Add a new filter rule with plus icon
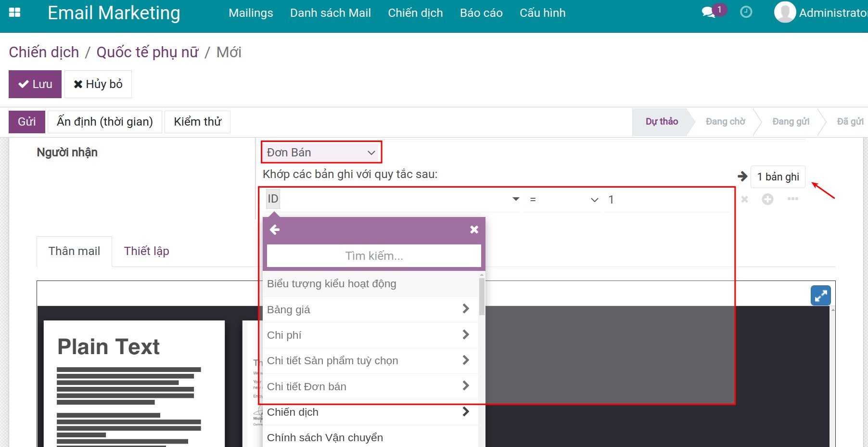The width and height of the screenshot is (868, 447). [x=767, y=199]
